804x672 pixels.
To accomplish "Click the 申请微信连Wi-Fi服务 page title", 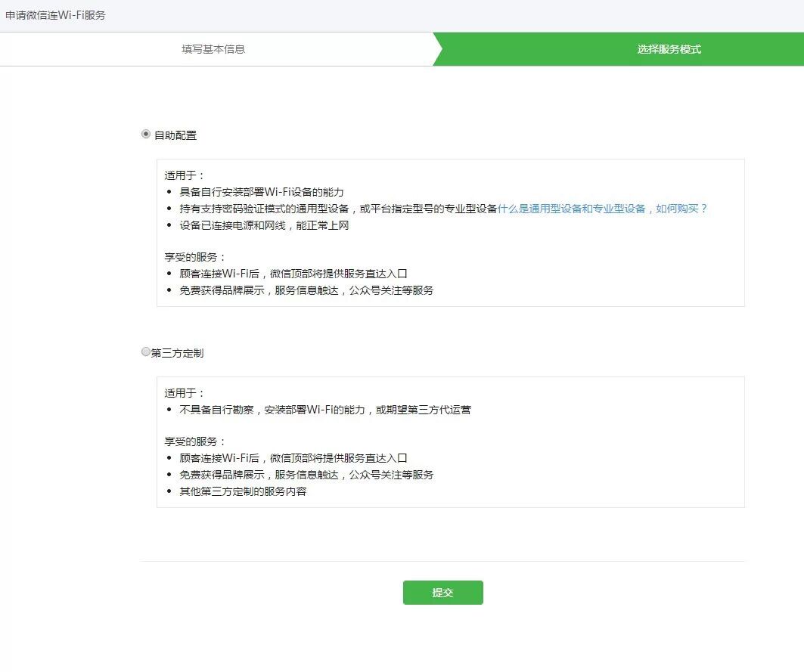I will click(55, 15).
